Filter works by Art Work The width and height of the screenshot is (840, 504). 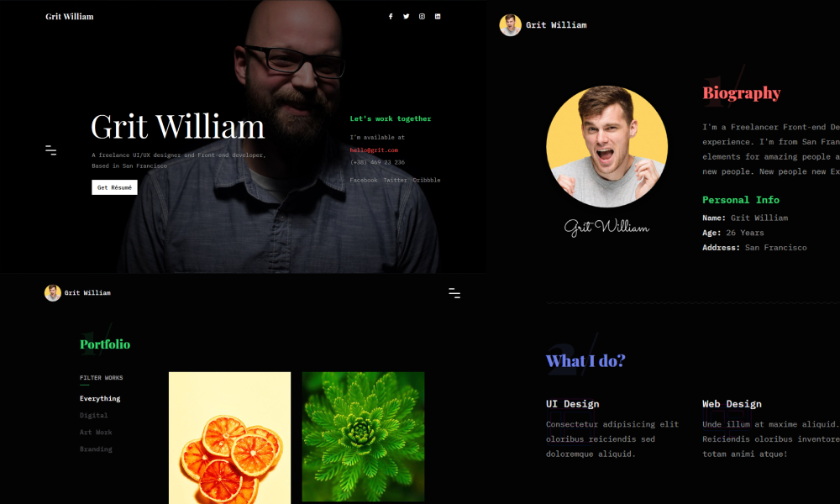(96, 433)
